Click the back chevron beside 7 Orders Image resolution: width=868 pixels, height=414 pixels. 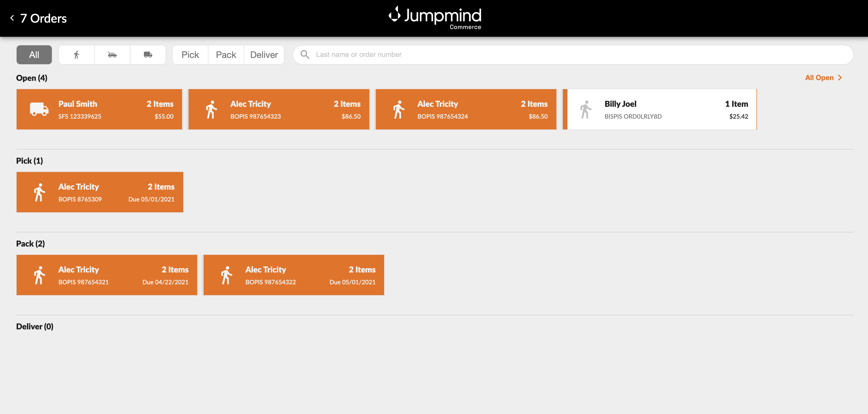12,18
